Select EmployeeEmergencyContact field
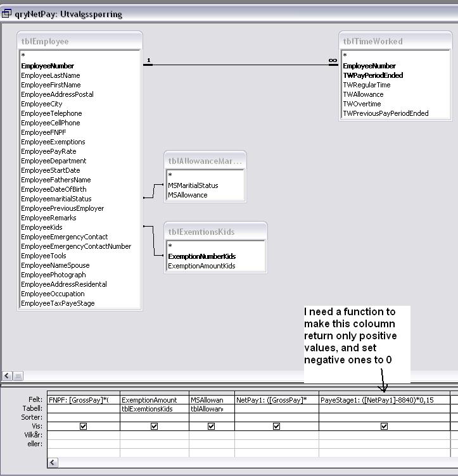 tap(80, 237)
